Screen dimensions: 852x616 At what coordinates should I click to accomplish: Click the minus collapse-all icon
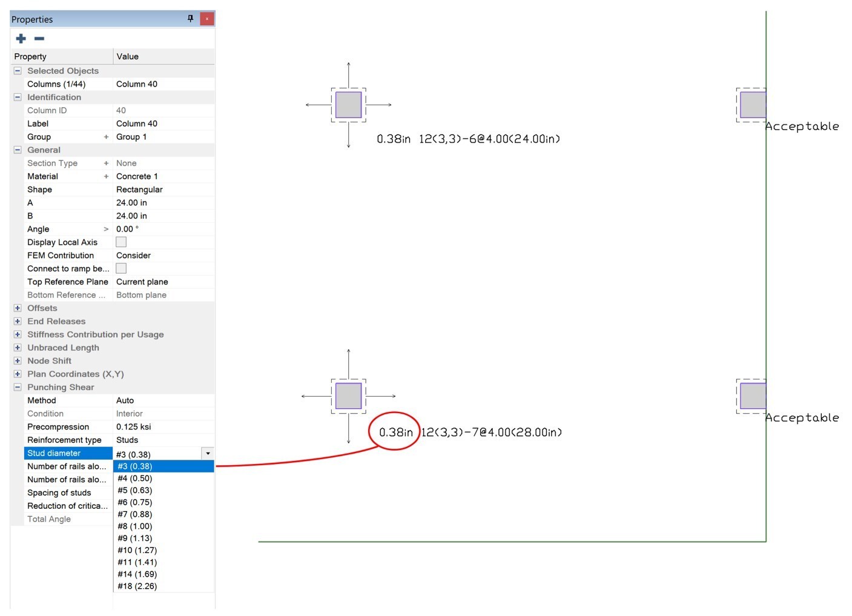coord(39,39)
